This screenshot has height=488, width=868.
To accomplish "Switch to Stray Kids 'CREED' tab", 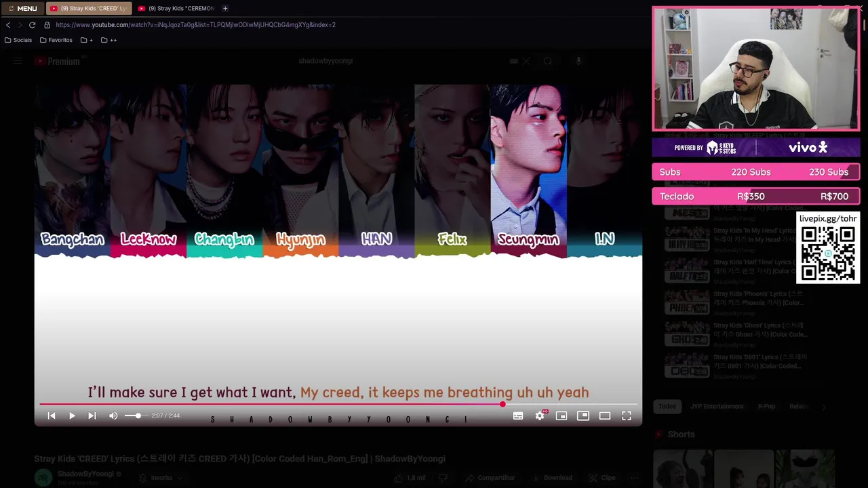I will pos(88,8).
